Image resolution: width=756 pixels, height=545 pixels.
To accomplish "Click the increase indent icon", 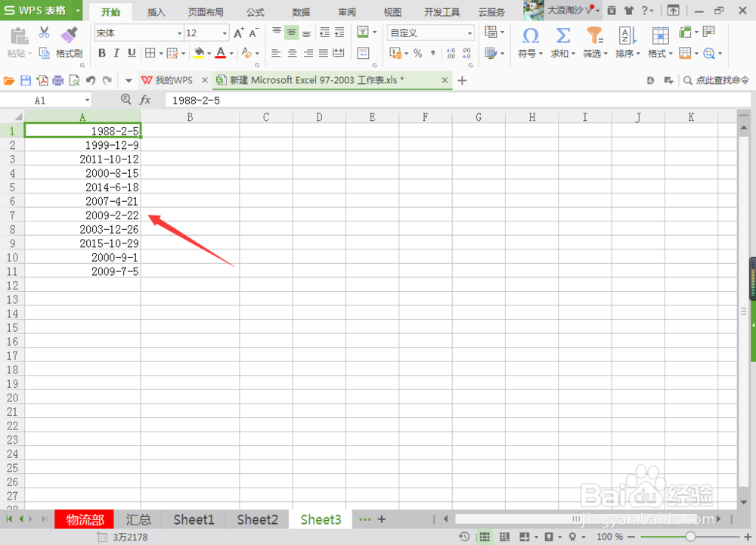I will (339, 33).
